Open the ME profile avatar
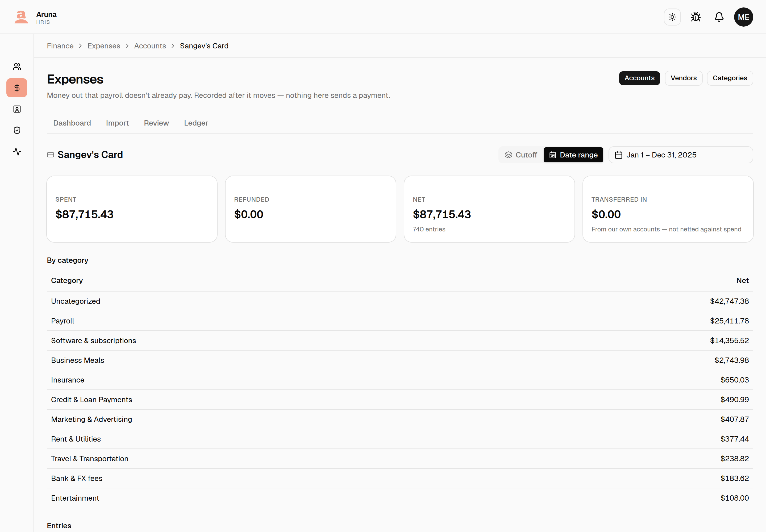 (743, 17)
